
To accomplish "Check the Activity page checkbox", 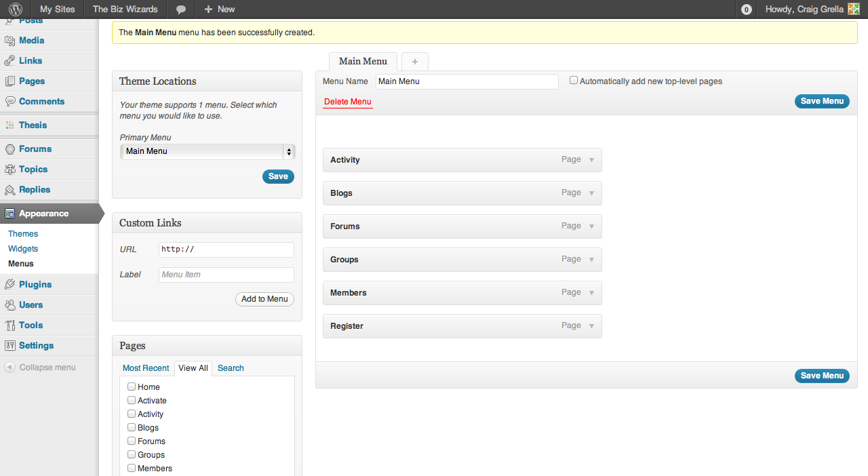I will (x=132, y=414).
